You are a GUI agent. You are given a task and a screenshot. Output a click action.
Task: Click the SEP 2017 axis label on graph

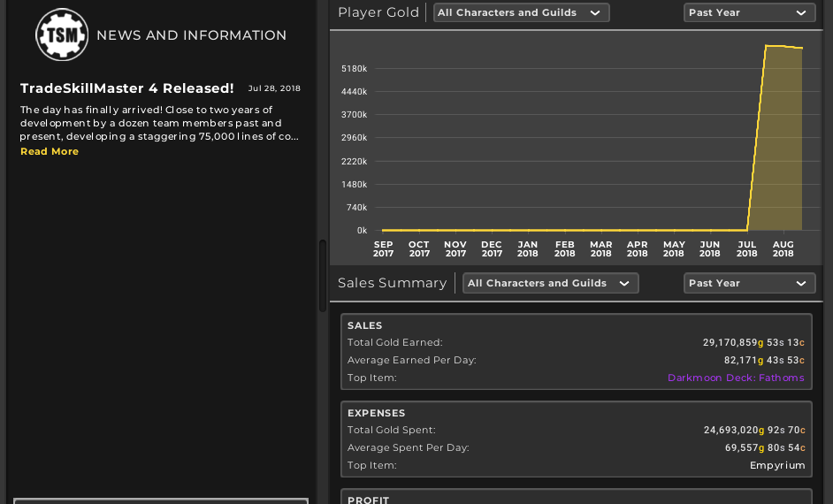click(383, 248)
